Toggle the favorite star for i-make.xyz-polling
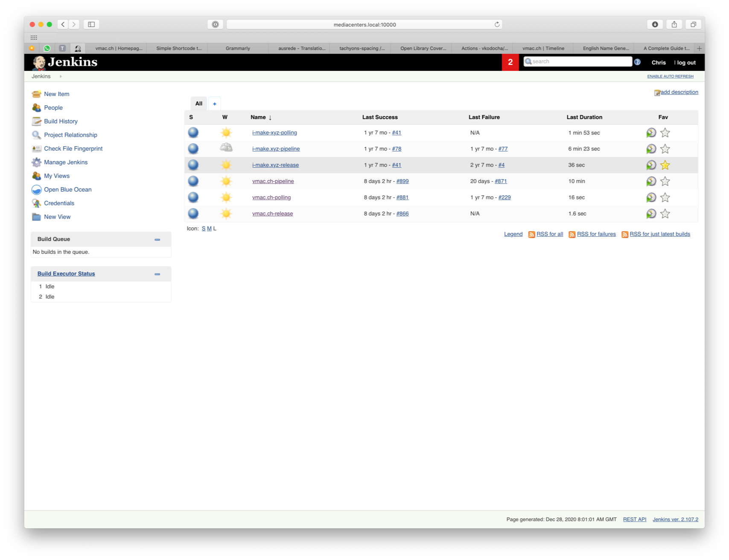 (x=665, y=133)
